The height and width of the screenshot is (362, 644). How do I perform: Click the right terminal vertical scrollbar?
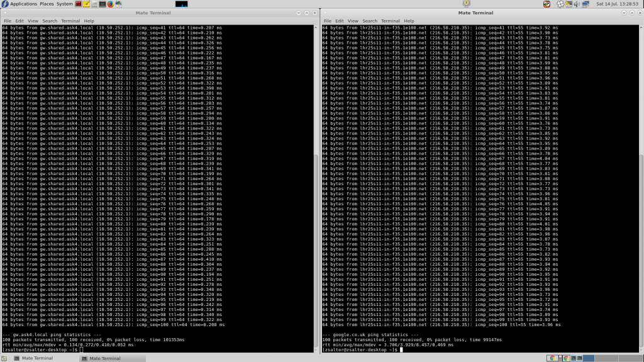641,188
